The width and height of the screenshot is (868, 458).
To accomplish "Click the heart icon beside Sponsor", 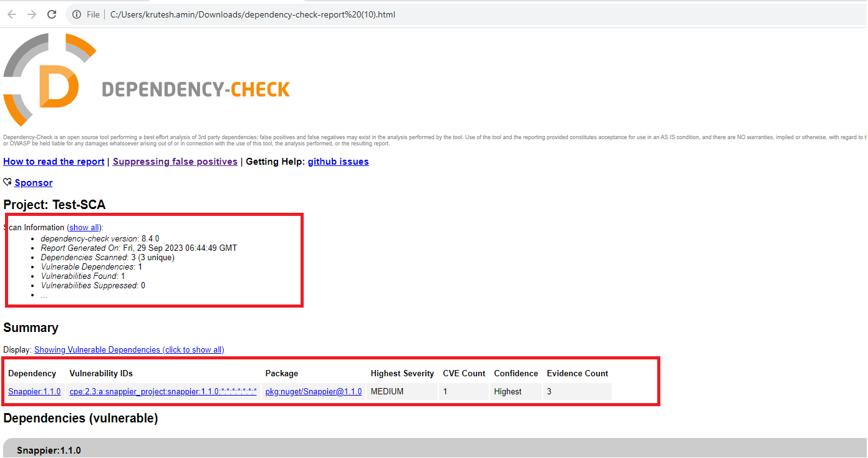I will (7, 183).
